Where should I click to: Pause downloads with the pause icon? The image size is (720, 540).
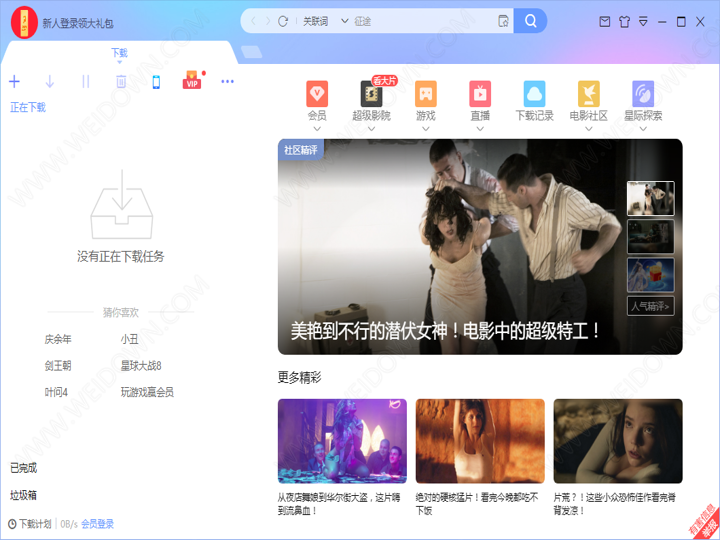pyautogui.click(x=85, y=82)
